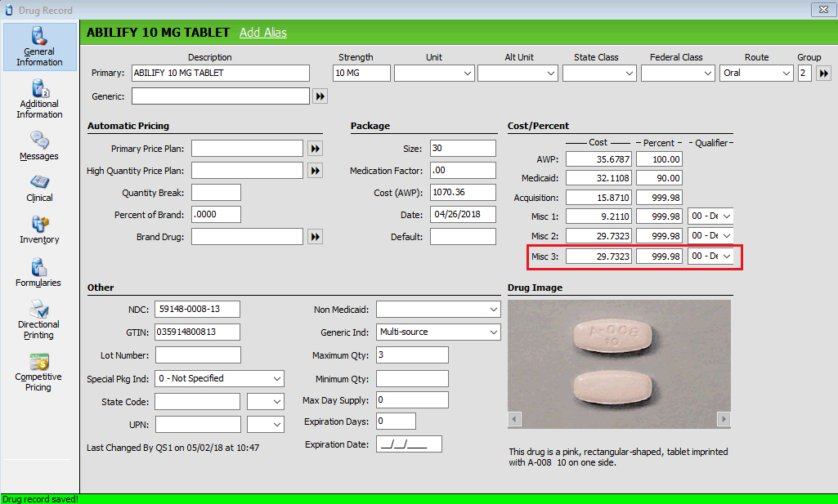Screen dimensions: 838x504
Task: Open the Misc 2 Qualifier dropdown
Action: point(710,235)
